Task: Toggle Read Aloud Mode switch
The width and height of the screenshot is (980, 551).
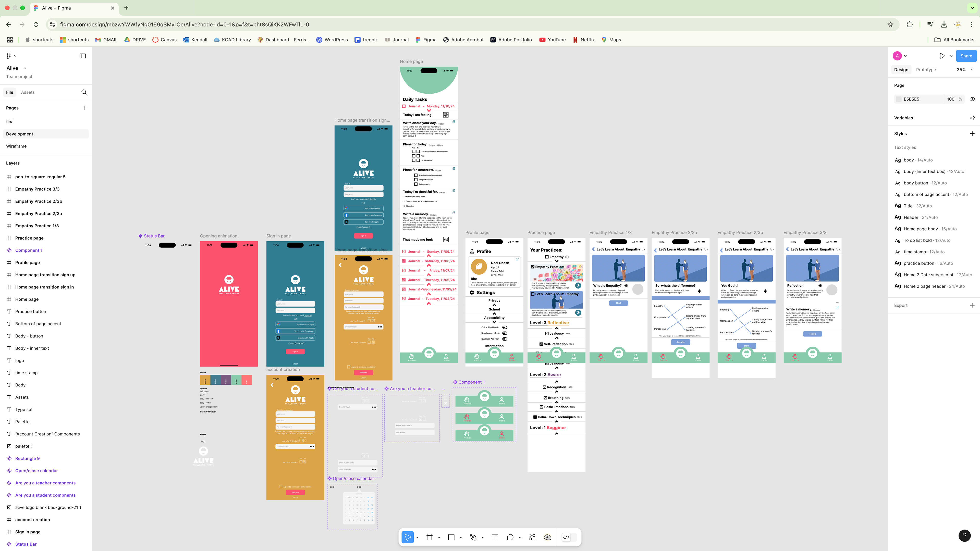Action: [x=505, y=333]
